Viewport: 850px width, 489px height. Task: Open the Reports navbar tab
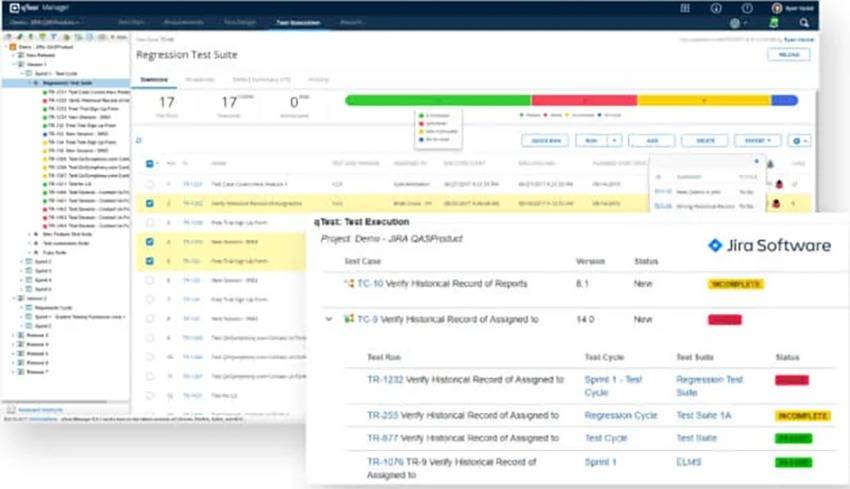tap(352, 22)
